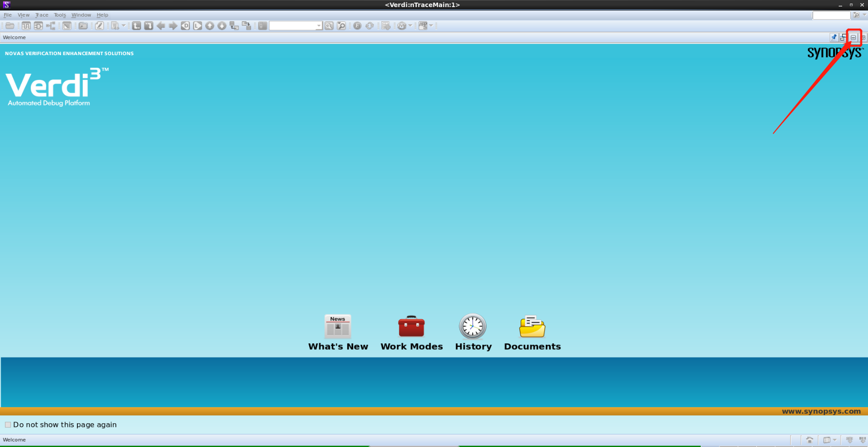The height and width of the screenshot is (447, 868).
Task: Click the single downward arrow status bar icon
Action: click(849, 440)
